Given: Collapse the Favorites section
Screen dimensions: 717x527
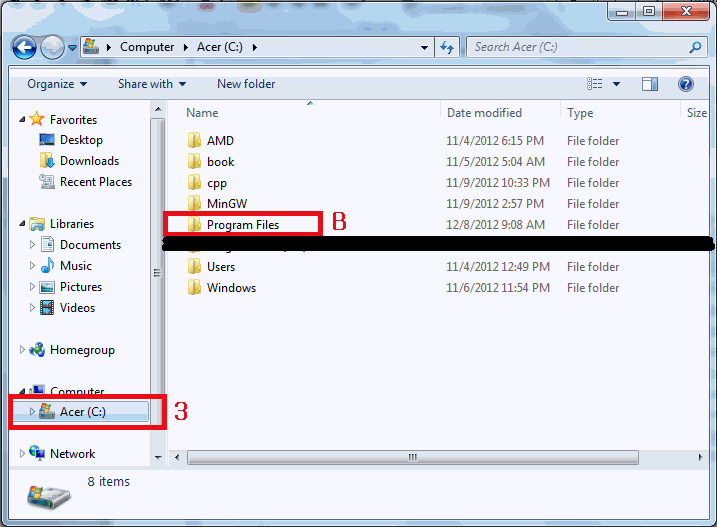Looking at the screenshot, I should coord(23,120).
